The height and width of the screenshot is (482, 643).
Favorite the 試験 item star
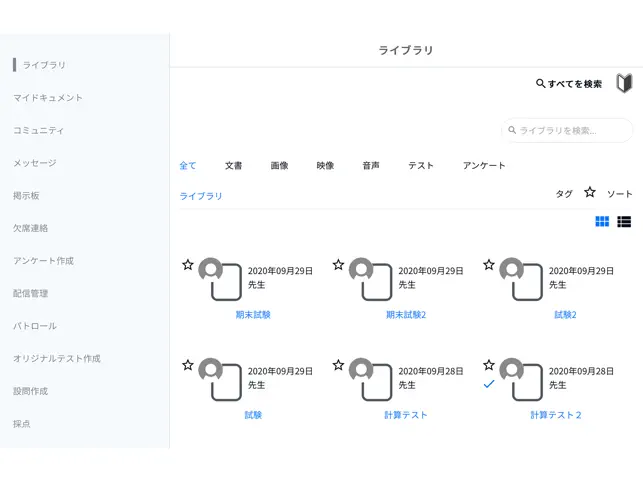[188, 365]
